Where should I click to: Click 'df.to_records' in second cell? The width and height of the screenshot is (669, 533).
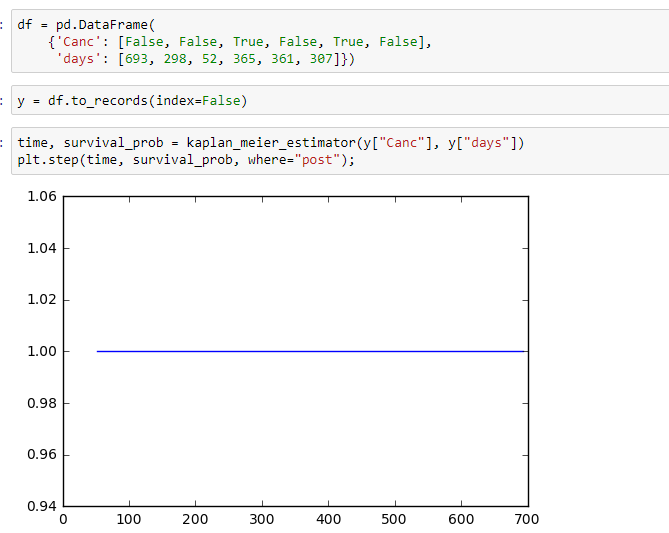click(x=98, y=101)
